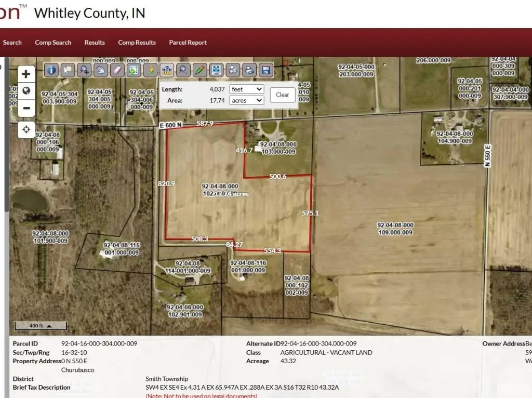Open the Length units dropdown (feet)
This screenshot has width=532, height=398.
(246, 89)
